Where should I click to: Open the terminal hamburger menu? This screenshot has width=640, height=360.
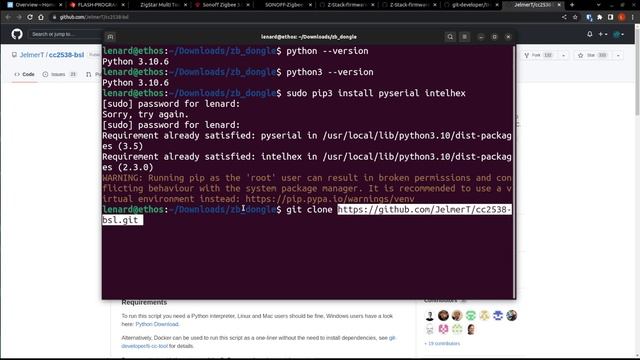click(x=464, y=37)
